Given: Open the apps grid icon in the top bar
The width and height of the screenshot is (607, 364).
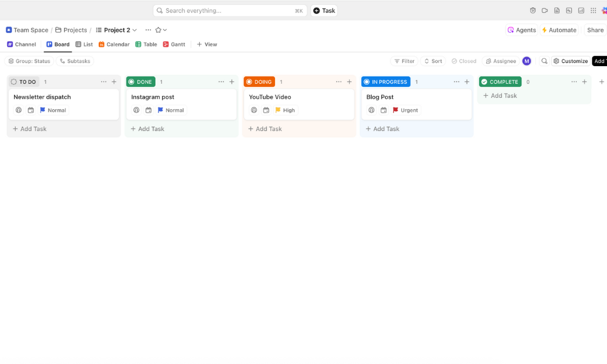Looking at the screenshot, I should pos(593,10).
